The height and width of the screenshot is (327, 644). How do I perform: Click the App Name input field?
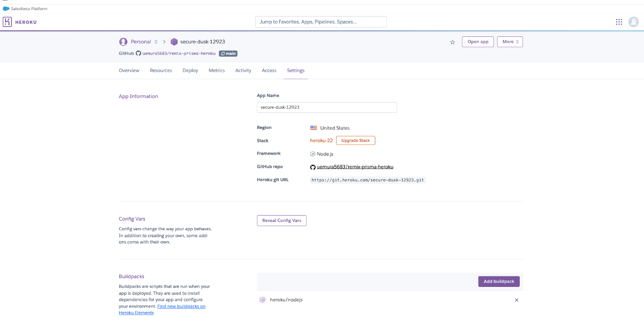(327, 107)
